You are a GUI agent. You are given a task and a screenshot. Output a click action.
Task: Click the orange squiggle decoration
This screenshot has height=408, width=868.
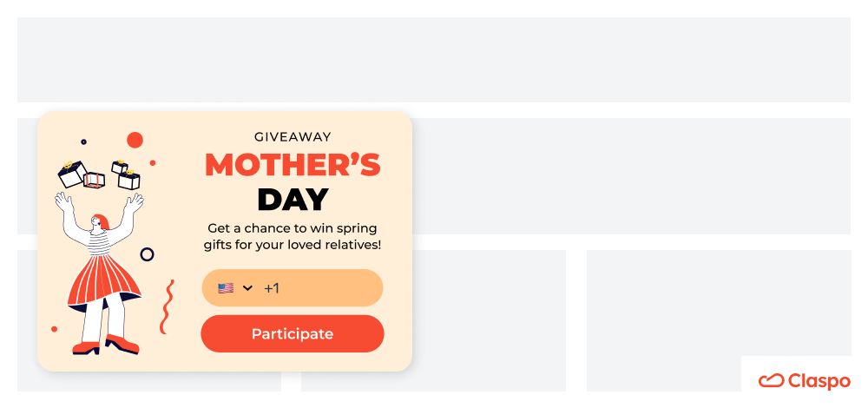coord(167,306)
